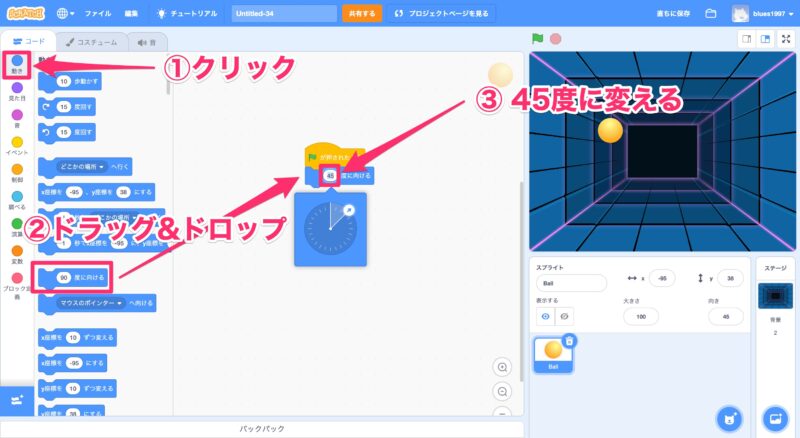The height and width of the screenshot is (438, 800).
Task: Zoom in the code workspace
Action: click(502, 367)
